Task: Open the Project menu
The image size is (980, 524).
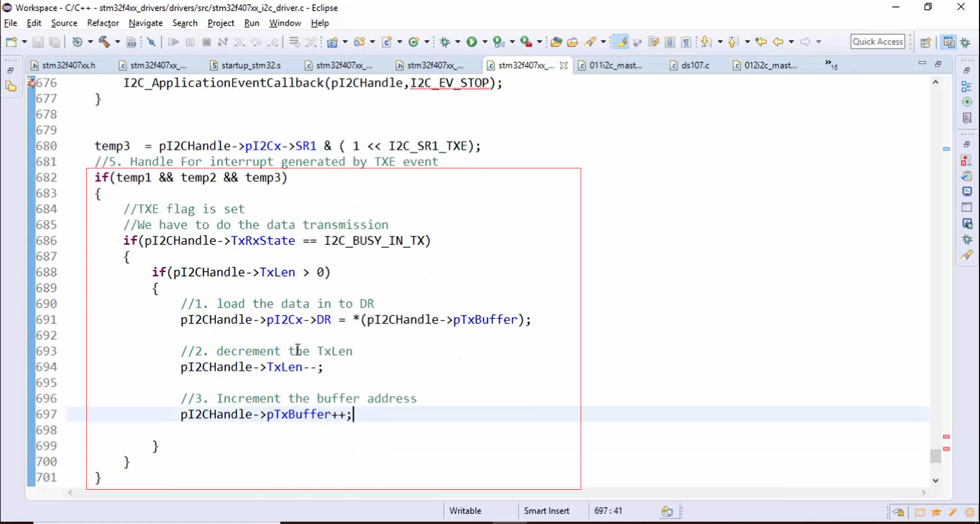Action: click(221, 23)
